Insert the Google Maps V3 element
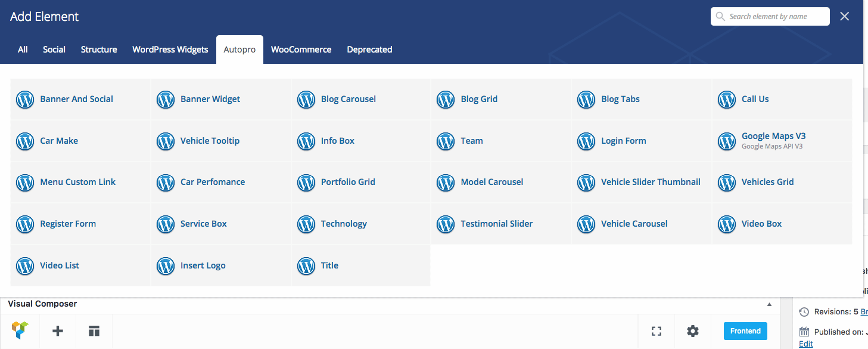The width and height of the screenshot is (868, 349). pyautogui.click(x=782, y=141)
